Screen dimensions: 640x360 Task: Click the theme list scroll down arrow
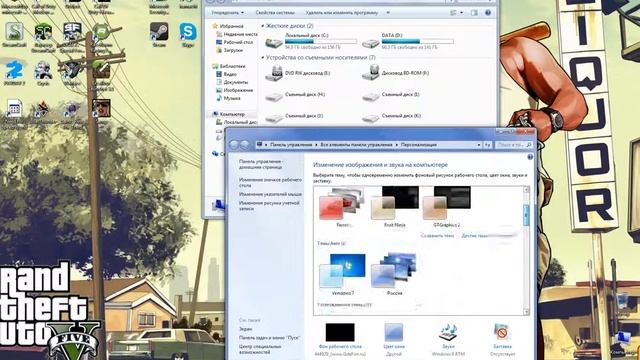click(526, 312)
